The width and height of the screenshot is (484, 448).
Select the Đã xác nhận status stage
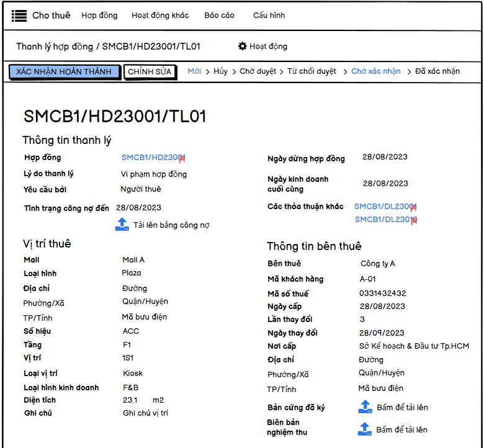click(437, 71)
